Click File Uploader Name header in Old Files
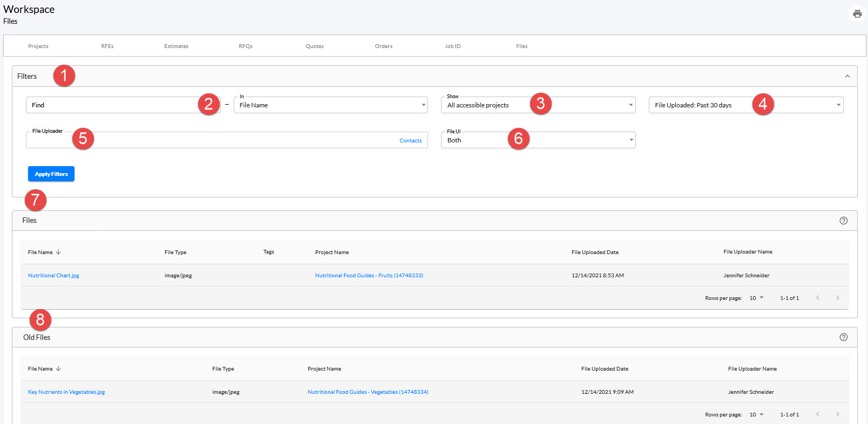Viewport: 868px width, 424px height. point(752,369)
